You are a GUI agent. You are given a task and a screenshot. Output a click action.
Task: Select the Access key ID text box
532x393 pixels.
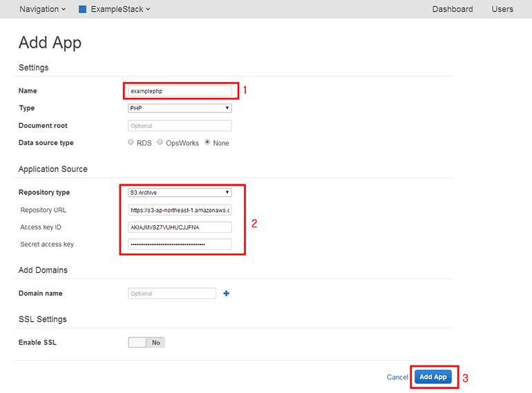[x=180, y=227]
